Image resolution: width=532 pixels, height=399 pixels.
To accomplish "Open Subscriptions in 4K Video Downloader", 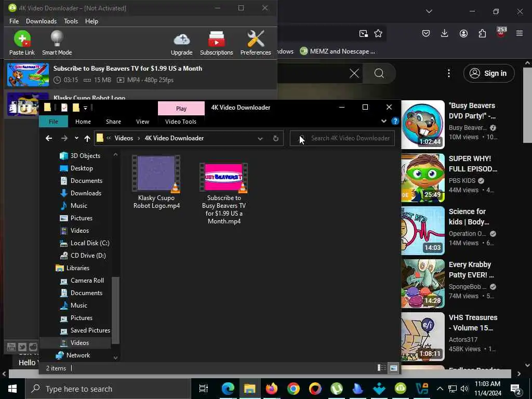I will tap(217, 44).
